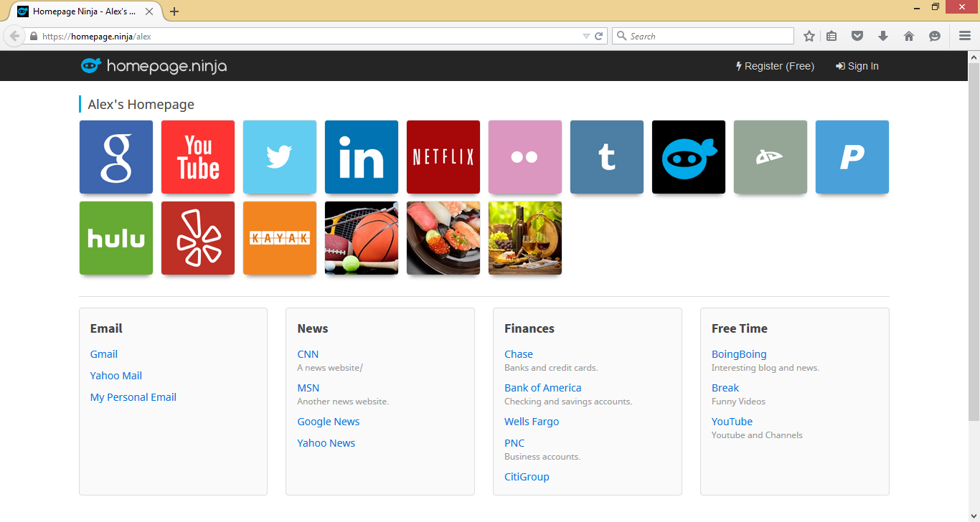This screenshot has width=980, height=522.
Task: Reload the current page
Action: click(x=599, y=36)
